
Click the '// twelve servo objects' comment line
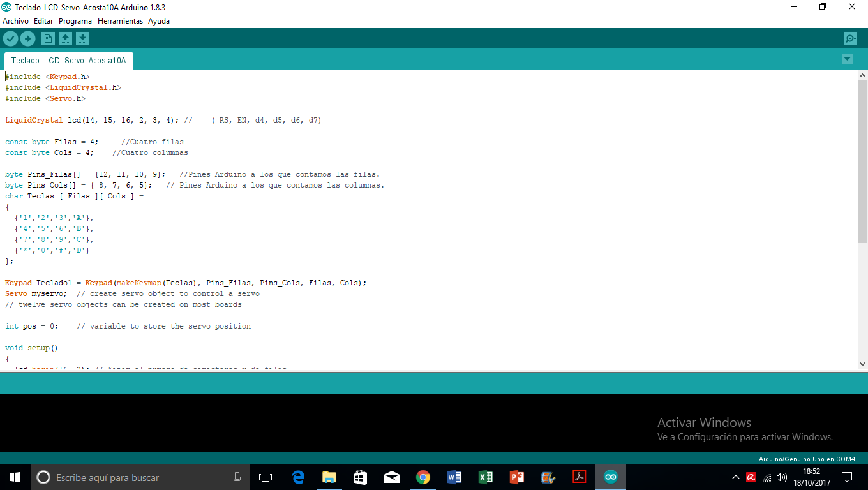click(x=123, y=304)
